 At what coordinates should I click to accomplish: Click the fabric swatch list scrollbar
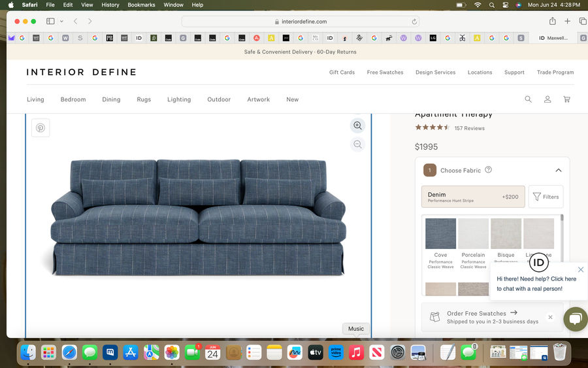point(562,218)
